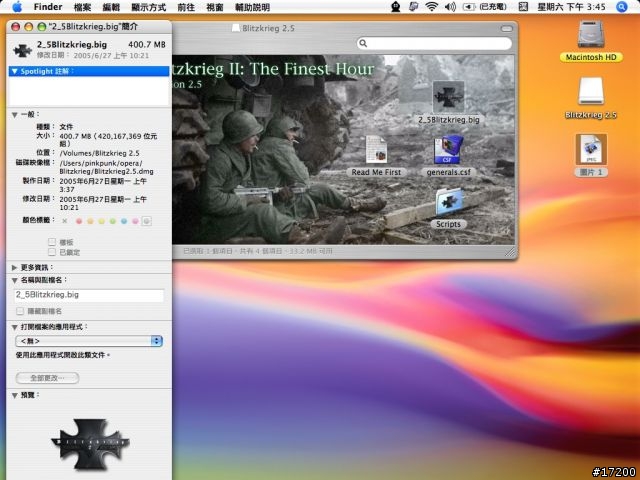Open the <無> application dropdown
Image resolution: width=640 pixels, height=480 pixels.
coord(89,341)
